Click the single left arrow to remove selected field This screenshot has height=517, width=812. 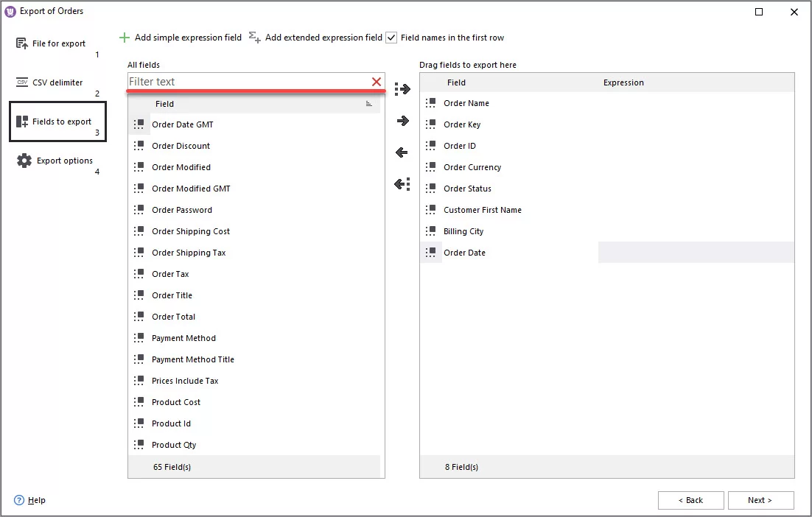(x=402, y=152)
